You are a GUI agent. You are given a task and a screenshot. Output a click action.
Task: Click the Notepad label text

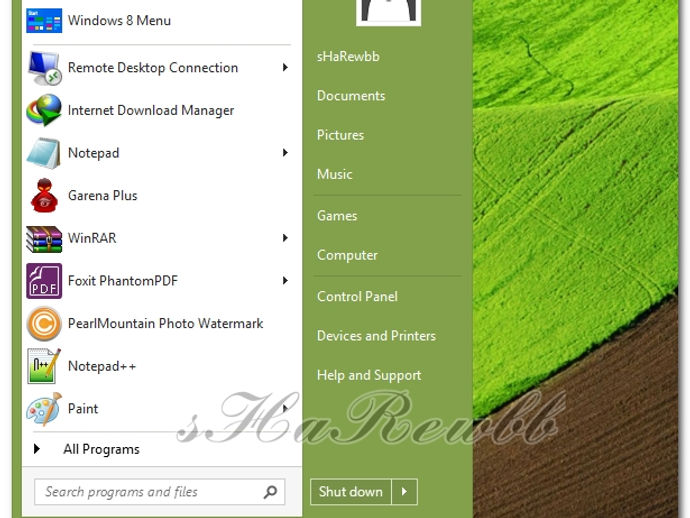93,153
